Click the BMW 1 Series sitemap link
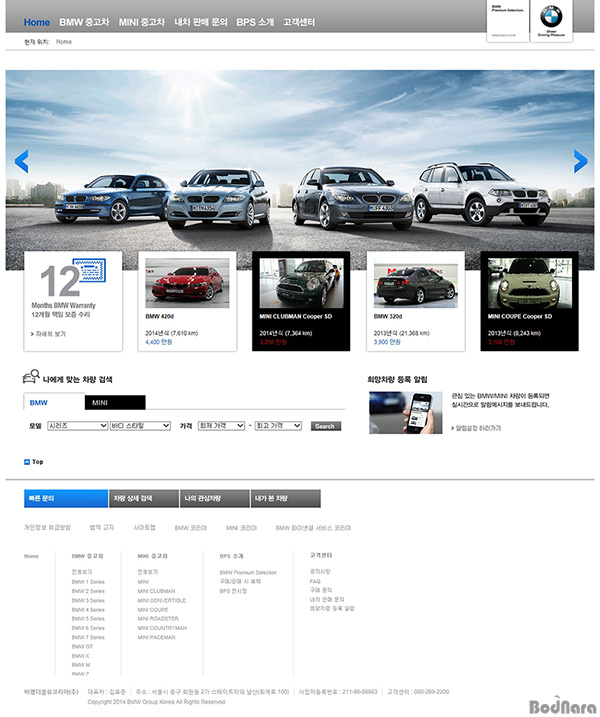 [88, 582]
